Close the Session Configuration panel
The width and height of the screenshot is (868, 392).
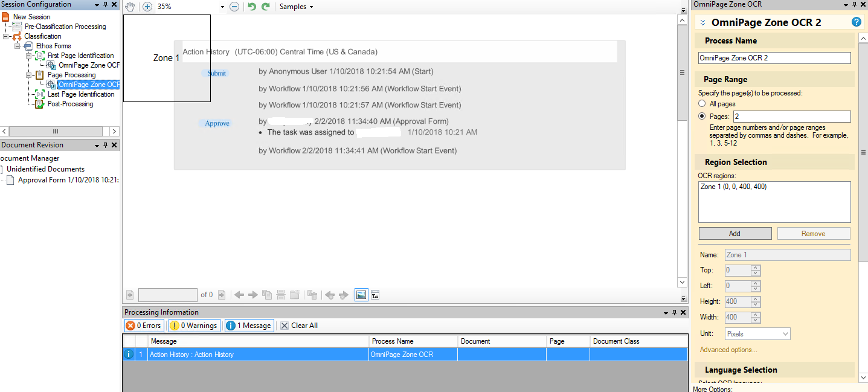click(114, 4)
